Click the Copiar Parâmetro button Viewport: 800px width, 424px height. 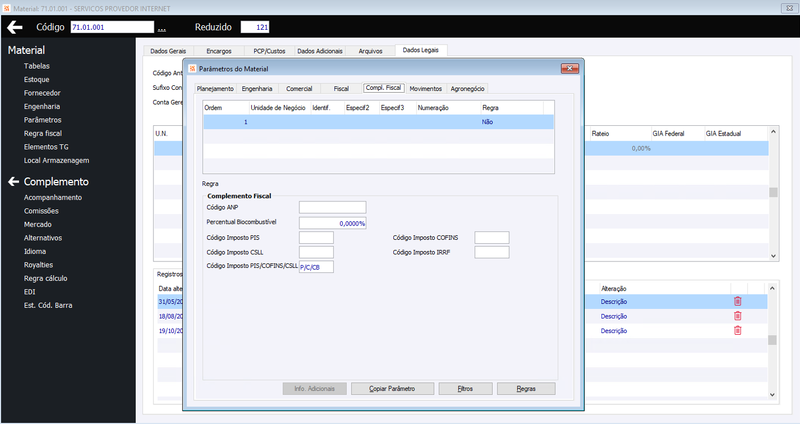click(x=392, y=388)
